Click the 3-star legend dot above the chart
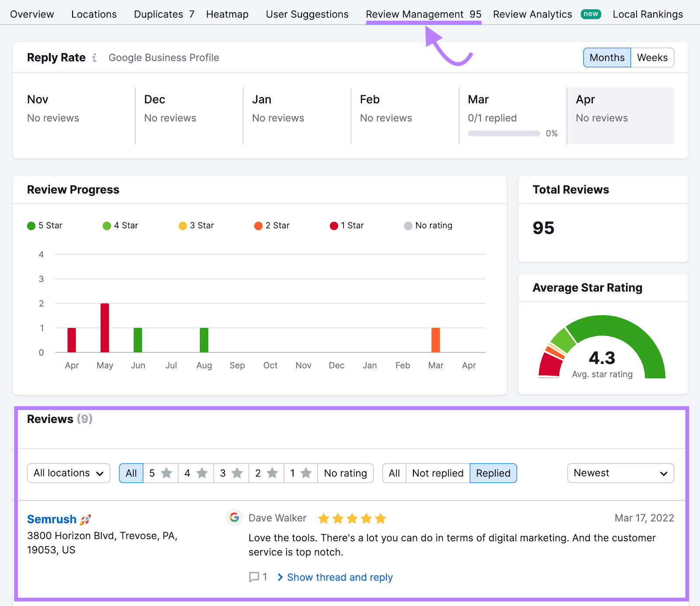 click(184, 225)
